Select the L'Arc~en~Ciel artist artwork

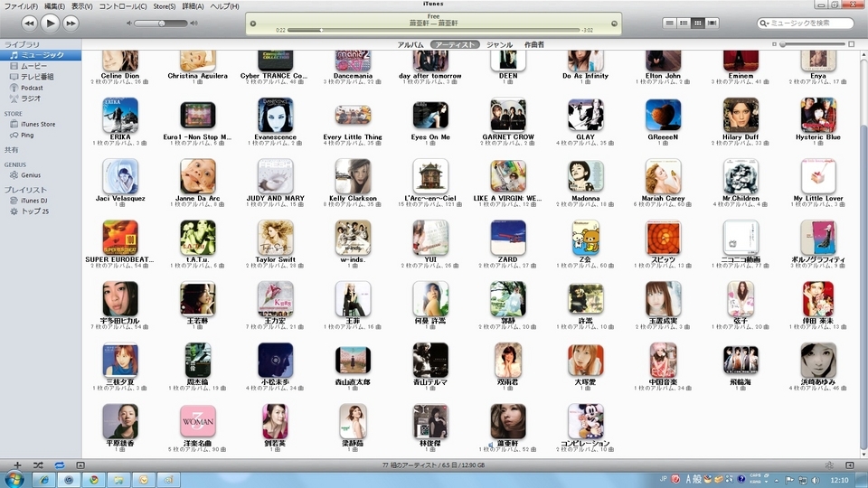430,176
